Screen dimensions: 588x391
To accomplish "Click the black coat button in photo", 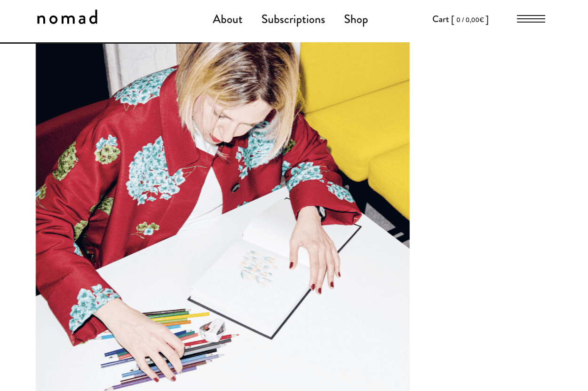I will click(235, 187).
